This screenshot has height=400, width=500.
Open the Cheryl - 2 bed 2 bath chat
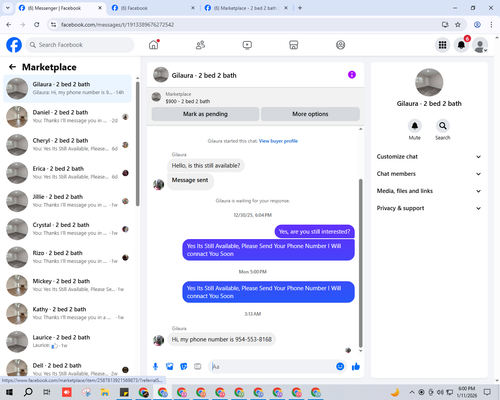67,145
